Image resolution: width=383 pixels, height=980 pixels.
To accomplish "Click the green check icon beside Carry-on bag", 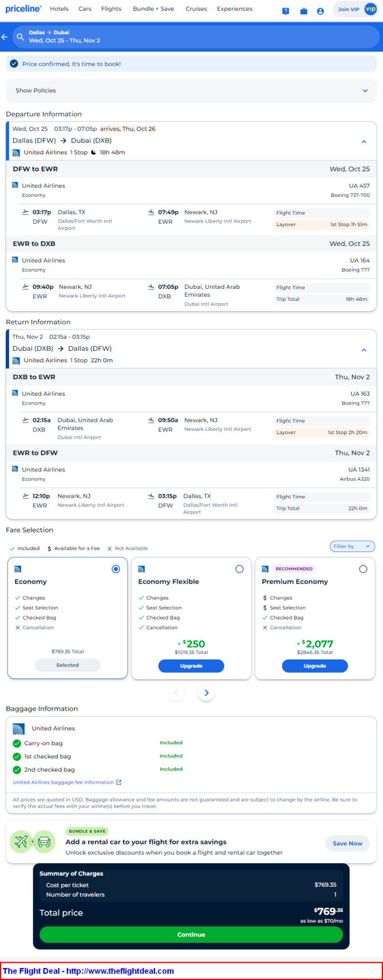I will (x=17, y=743).
